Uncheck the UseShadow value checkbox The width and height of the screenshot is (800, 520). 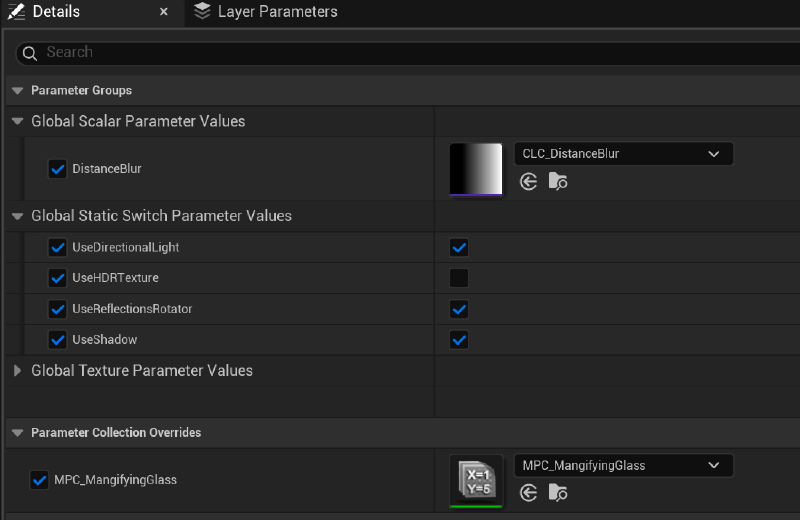(459, 340)
